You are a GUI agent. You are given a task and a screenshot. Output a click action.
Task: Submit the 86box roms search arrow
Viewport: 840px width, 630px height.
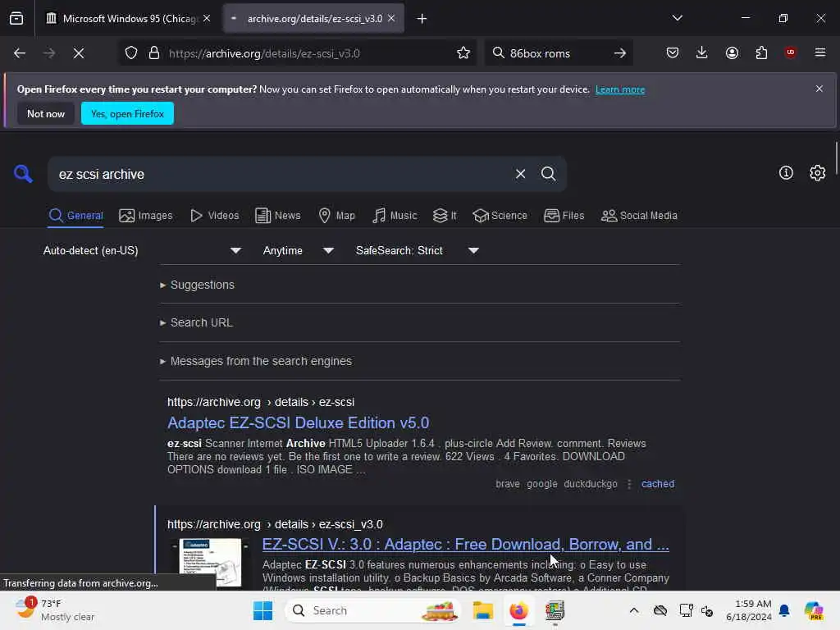pyautogui.click(x=620, y=53)
